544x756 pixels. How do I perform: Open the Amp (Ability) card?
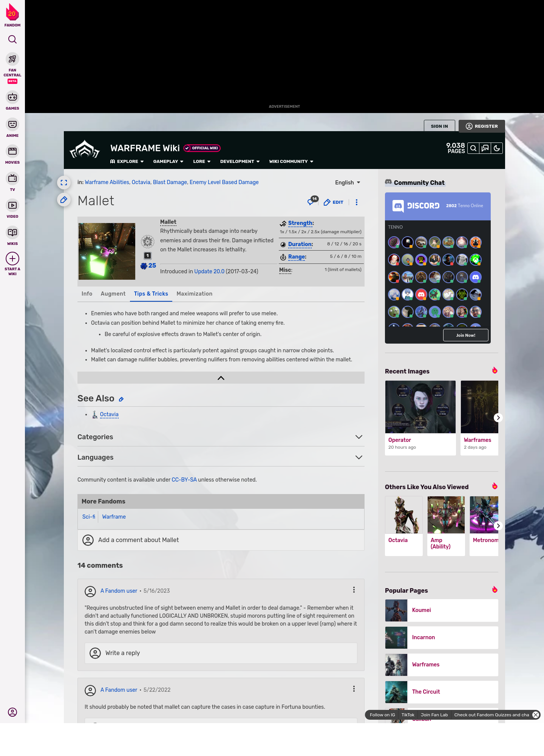click(446, 526)
